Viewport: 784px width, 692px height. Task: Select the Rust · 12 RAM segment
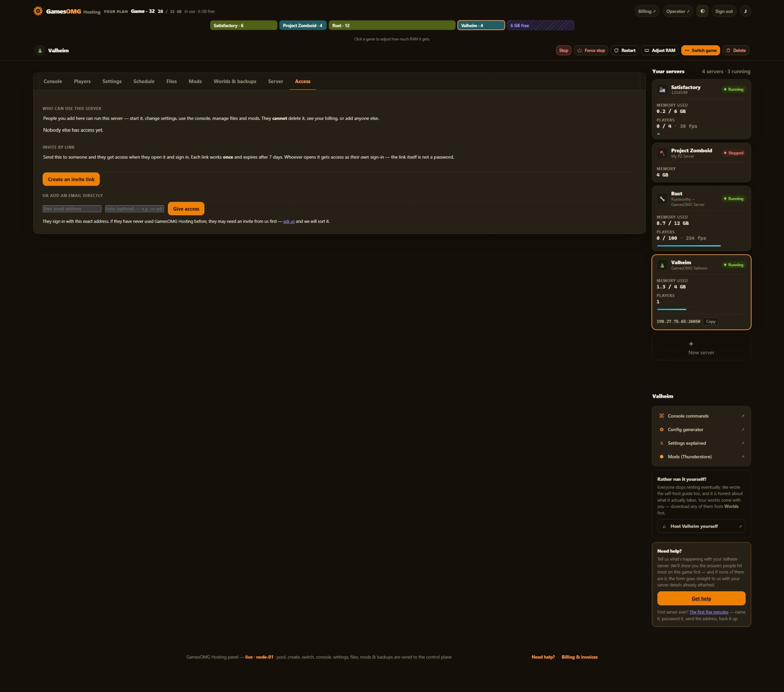pos(392,25)
